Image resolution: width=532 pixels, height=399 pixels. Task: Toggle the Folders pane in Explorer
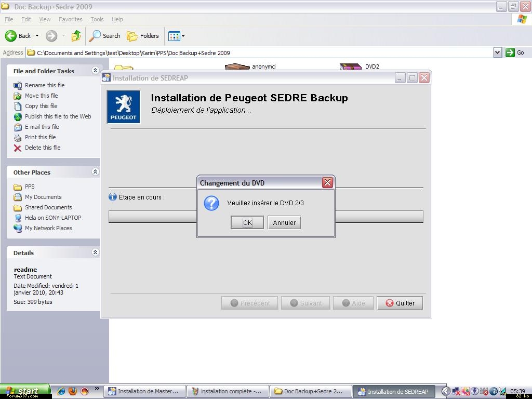[x=142, y=36]
